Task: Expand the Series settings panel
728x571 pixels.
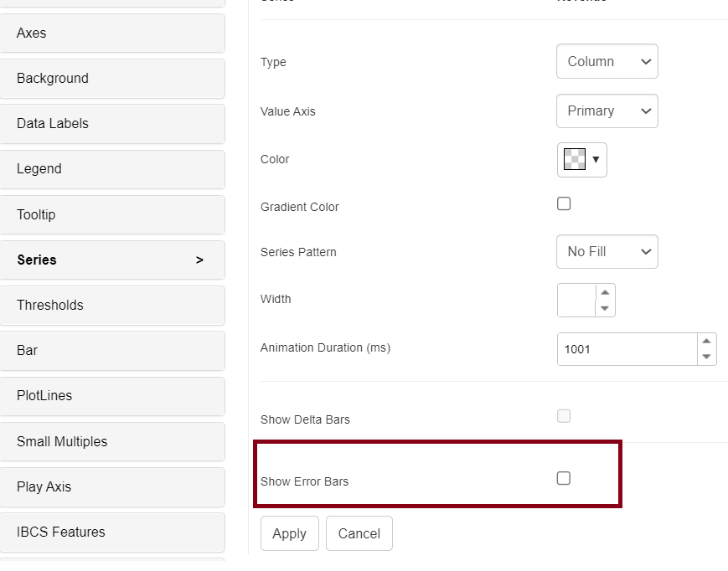Action: point(113,260)
